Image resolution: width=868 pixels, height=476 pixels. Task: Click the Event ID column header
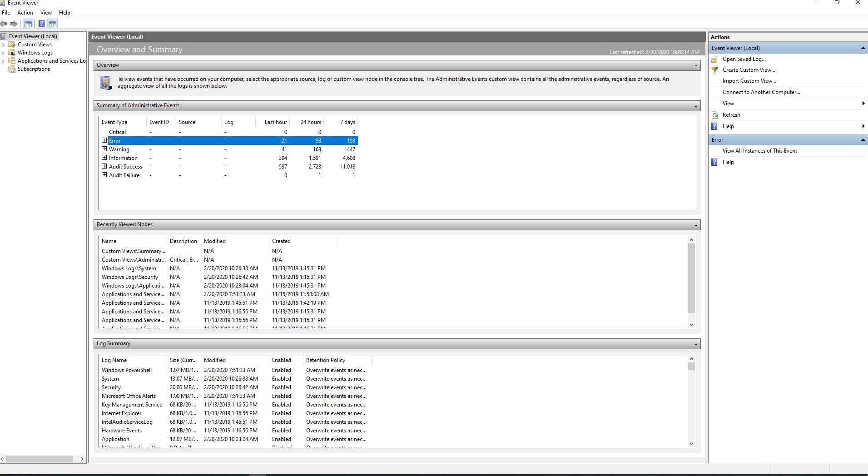[161, 122]
